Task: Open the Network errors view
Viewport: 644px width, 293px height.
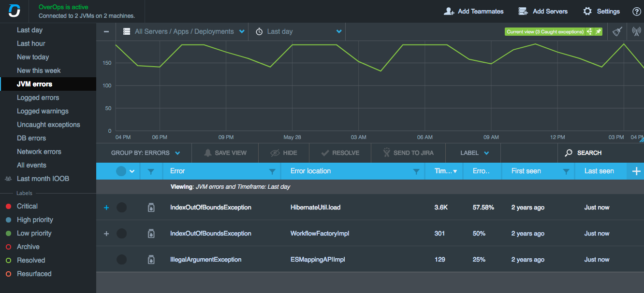Action: [x=39, y=152]
